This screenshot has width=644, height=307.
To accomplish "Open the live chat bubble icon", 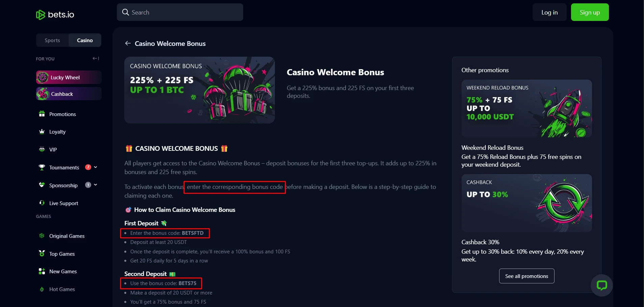I will pyautogui.click(x=602, y=285).
